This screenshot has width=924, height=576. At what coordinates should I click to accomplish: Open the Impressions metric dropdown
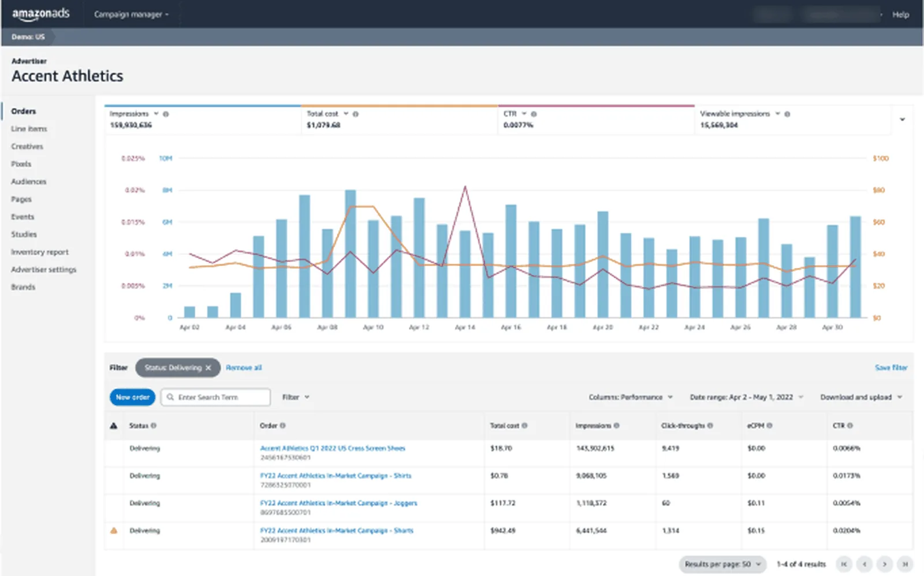[x=156, y=114]
